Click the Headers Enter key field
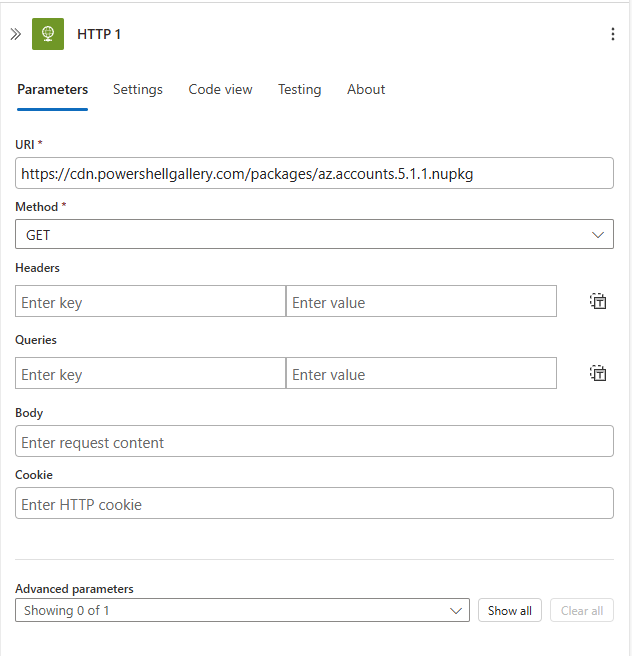The height and width of the screenshot is (656, 632). coord(151,301)
